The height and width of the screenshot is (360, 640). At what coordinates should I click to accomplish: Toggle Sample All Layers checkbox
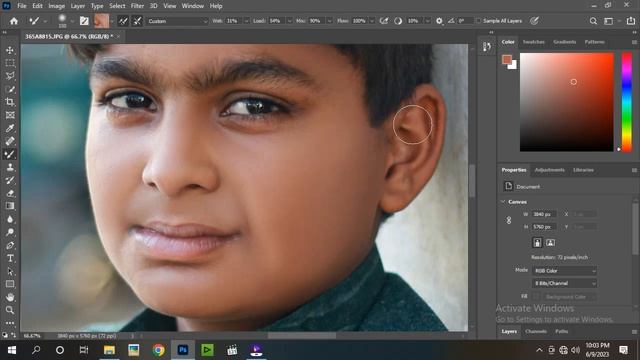coord(478,21)
